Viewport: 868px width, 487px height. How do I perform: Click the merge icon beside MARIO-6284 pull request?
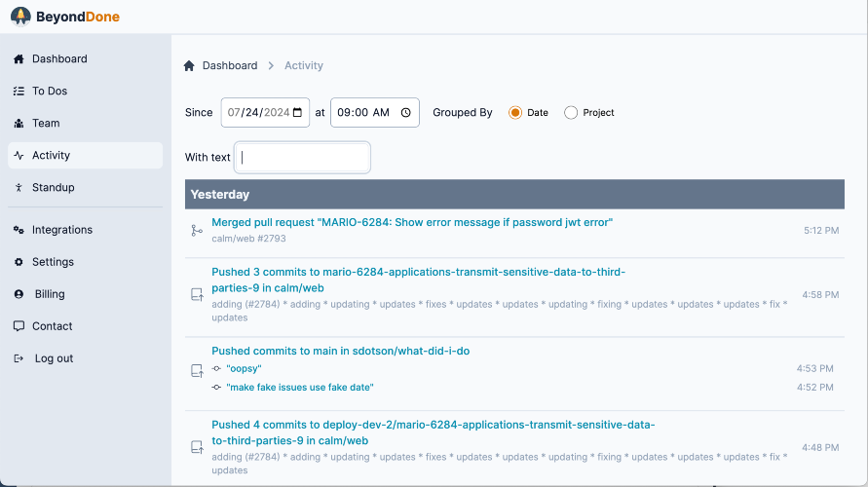tap(197, 230)
